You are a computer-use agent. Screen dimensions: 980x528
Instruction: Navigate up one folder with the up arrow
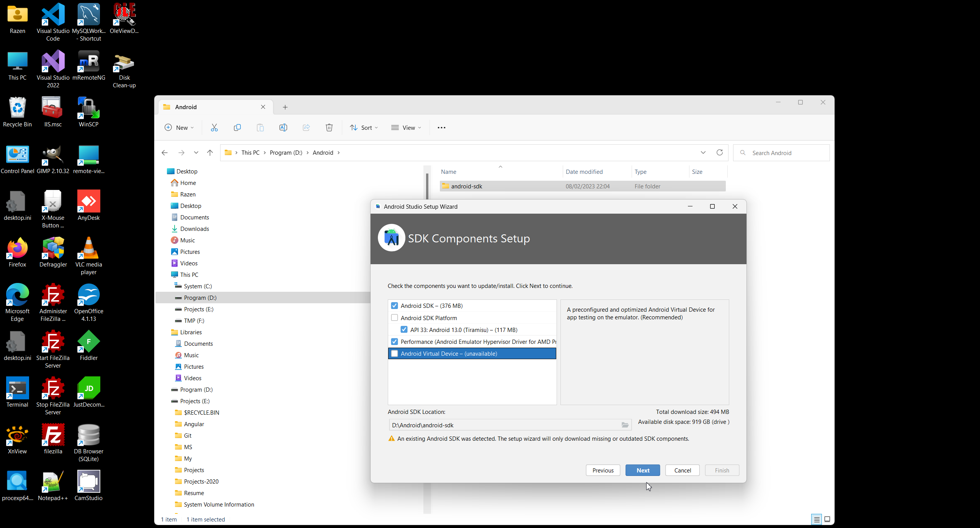tap(210, 152)
